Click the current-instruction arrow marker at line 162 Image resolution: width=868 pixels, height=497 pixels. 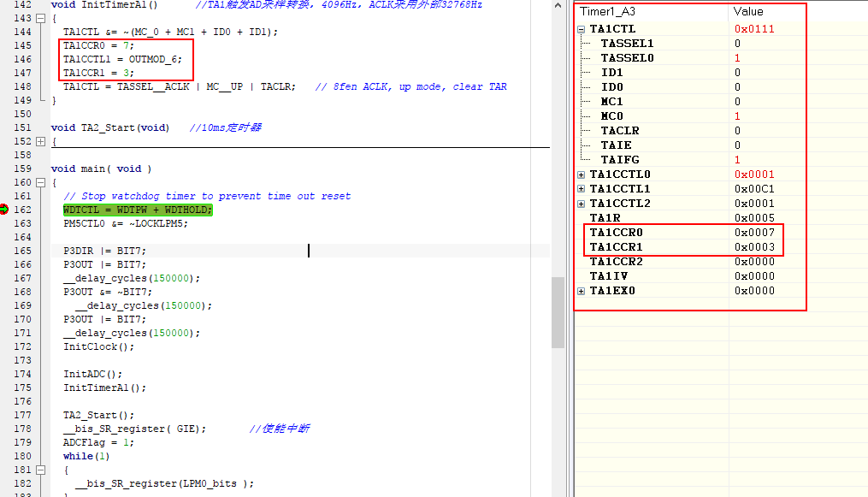(4, 210)
